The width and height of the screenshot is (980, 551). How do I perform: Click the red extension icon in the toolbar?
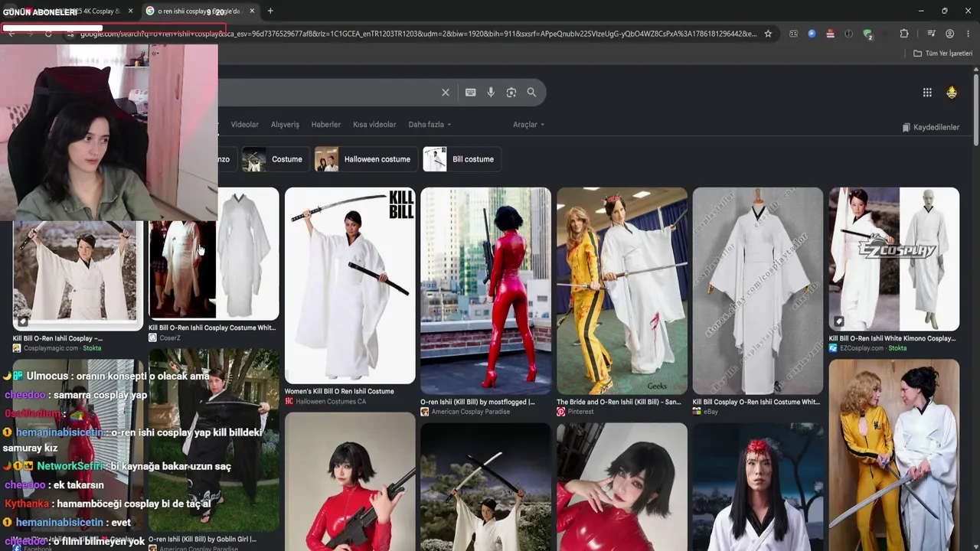click(830, 34)
